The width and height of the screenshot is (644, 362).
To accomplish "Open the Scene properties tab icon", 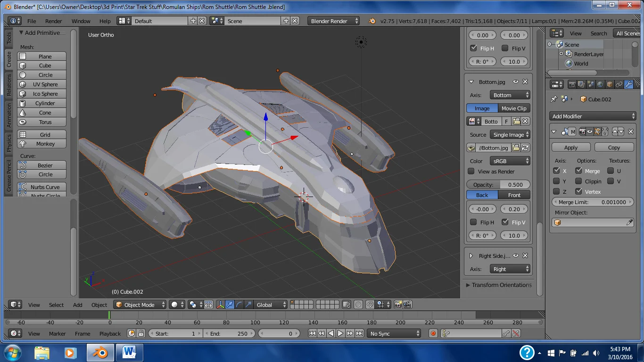I will tap(591, 85).
